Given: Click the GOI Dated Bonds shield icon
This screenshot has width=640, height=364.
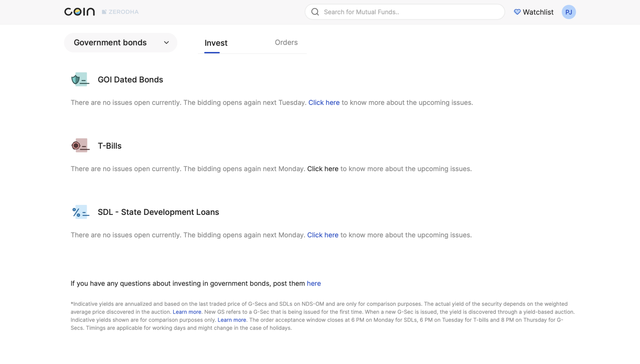Looking at the screenshot, I should pyautogui.click(x=80, y=79).
